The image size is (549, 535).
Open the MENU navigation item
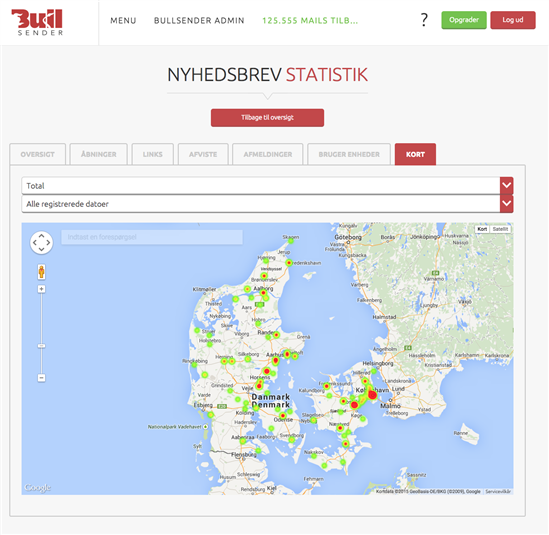pos(123,21)
